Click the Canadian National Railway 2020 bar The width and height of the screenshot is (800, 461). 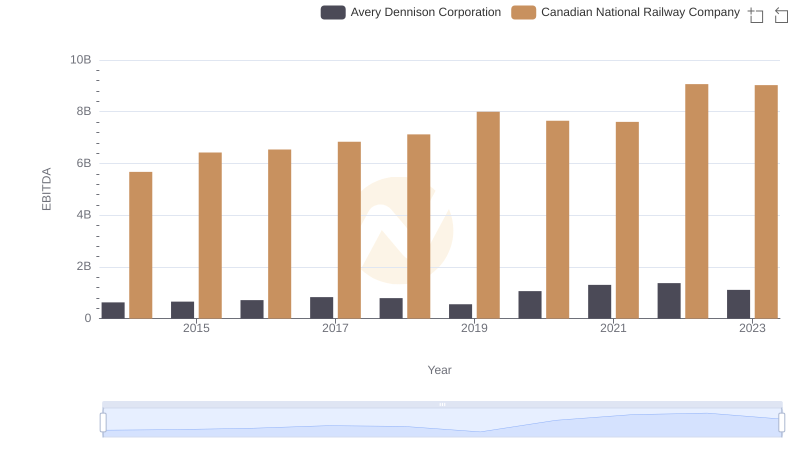[x=558, y=220]
